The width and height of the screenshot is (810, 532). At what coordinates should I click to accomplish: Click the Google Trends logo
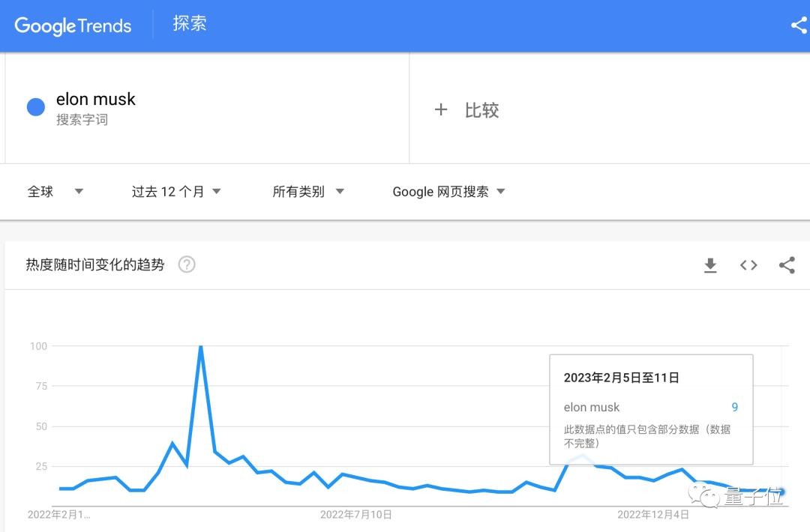coord(73,25)
